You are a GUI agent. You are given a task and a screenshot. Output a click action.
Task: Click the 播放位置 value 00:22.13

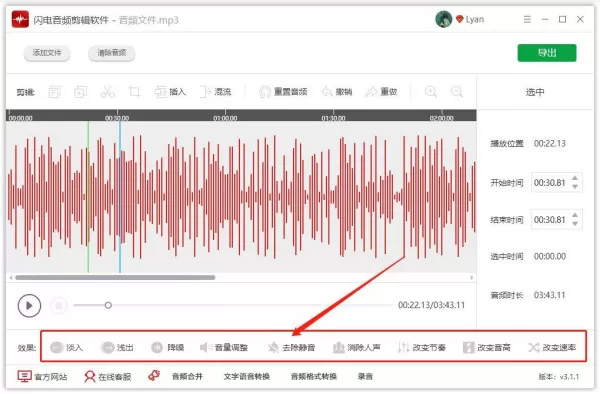pos(550,143)
